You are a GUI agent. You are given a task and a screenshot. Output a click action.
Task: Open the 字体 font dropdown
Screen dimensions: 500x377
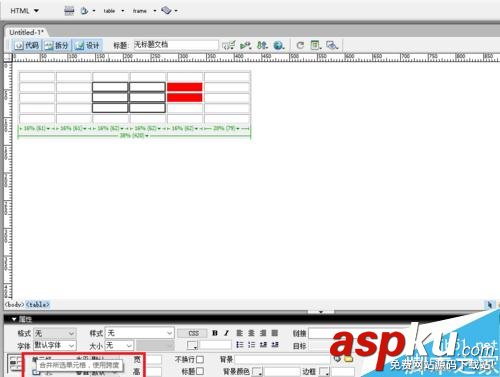point(55,345)
